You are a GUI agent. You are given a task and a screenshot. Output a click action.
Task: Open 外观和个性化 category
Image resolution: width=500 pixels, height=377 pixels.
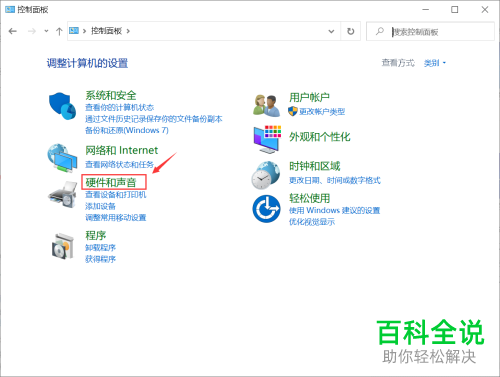point(320,137)
